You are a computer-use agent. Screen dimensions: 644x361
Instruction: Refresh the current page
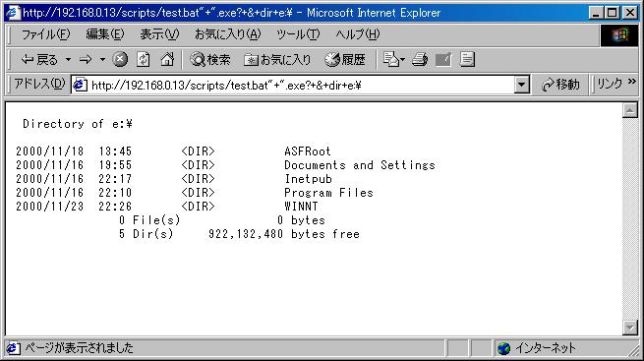point(143,60)
